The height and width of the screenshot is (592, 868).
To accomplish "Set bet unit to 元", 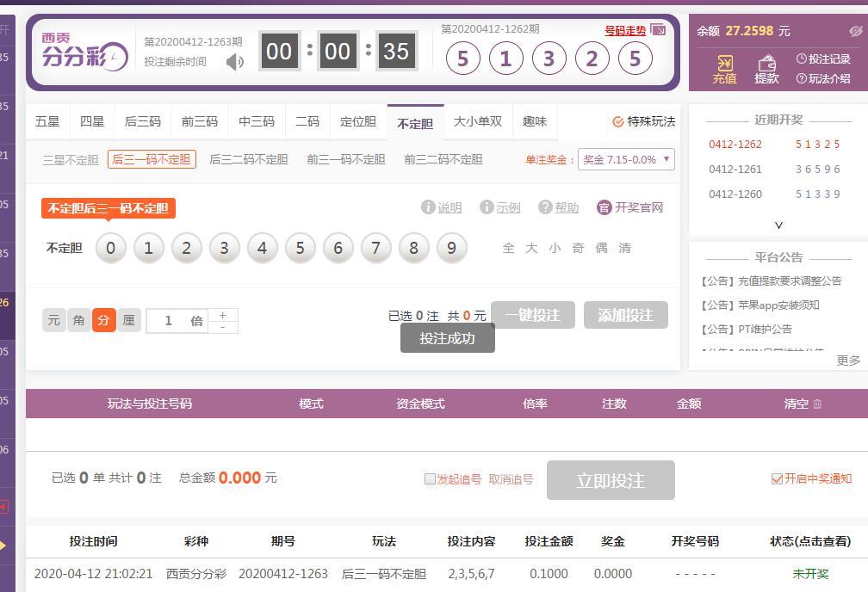I will click(x=53, y=320).
